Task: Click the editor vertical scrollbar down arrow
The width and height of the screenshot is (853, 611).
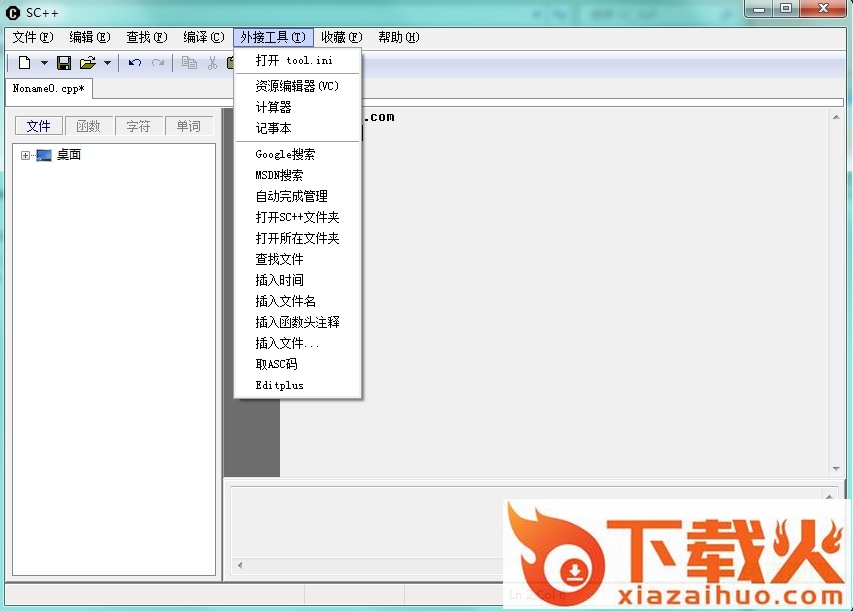Action: tap(835, 468)
